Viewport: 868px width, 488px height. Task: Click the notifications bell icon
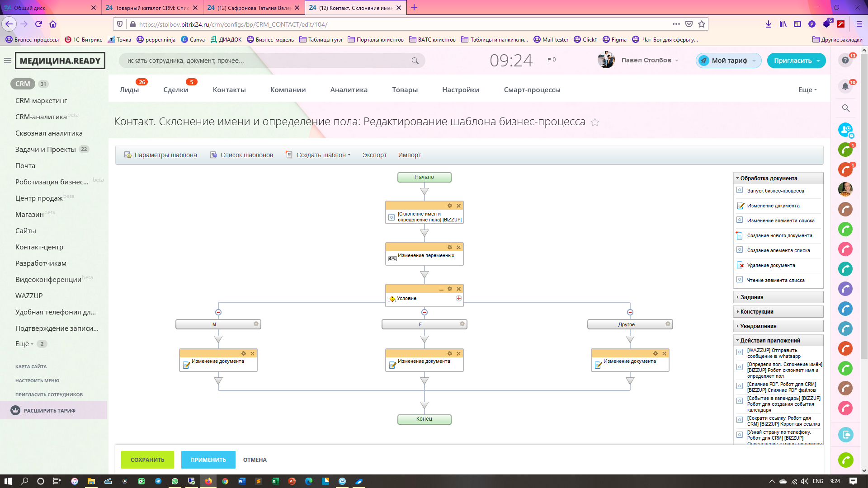tap(845, 86)
